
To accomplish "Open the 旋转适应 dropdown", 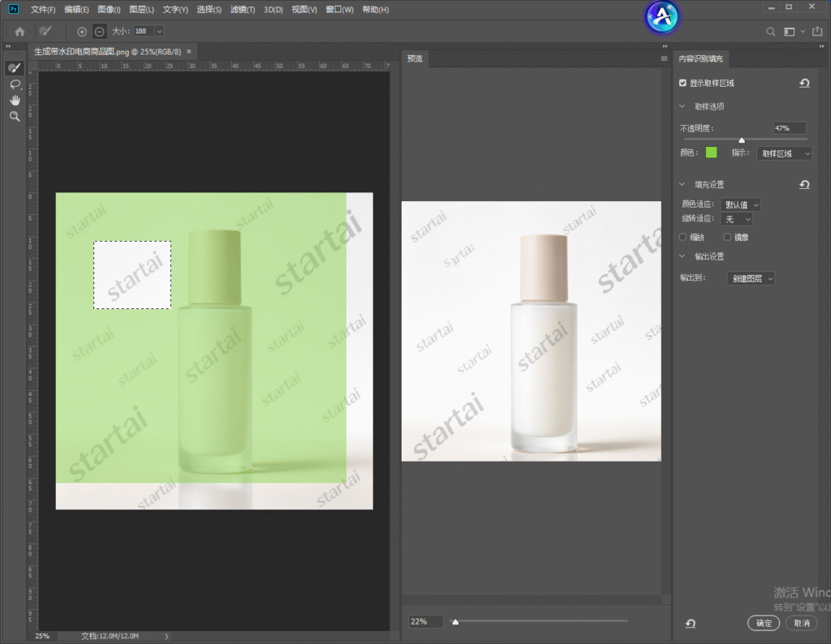I will pyautogui.click(x=736, y=219).
